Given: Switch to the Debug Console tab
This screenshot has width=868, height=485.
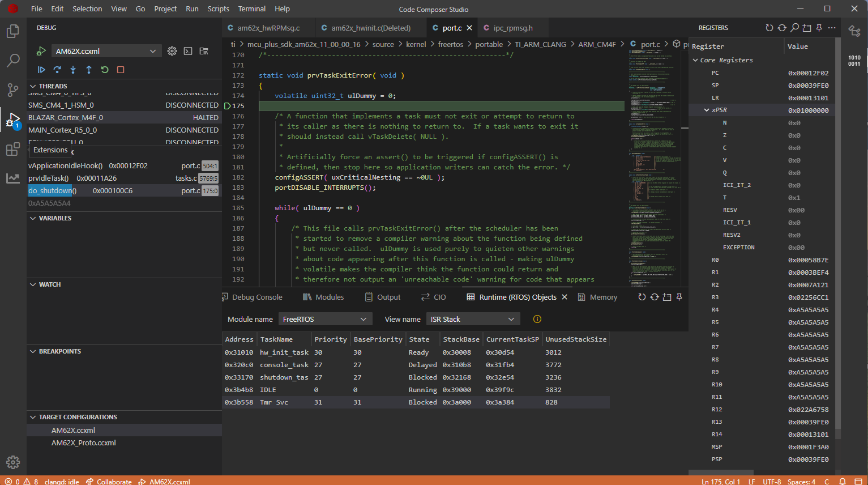Looking at the screenshot, I should click(252, 297).
